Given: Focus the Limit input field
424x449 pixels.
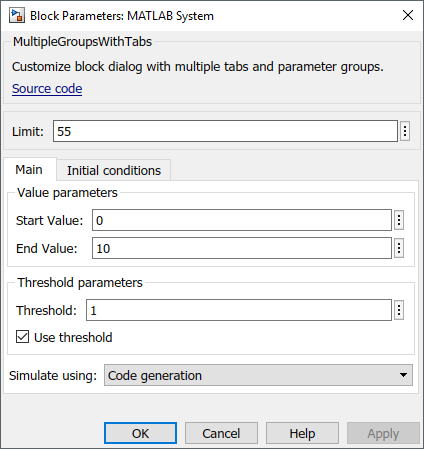Looking at the screenshot, I should click(225, 131).
